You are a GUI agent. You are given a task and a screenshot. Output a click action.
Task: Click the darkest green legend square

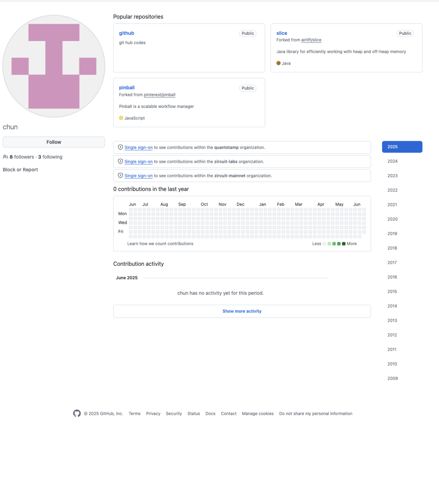[344, 244]
